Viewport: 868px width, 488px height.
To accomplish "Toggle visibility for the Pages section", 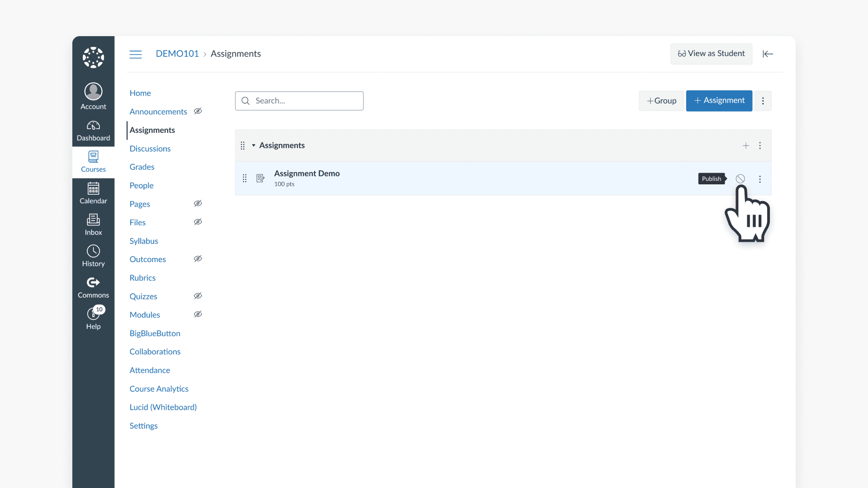I will coord(198,203).
